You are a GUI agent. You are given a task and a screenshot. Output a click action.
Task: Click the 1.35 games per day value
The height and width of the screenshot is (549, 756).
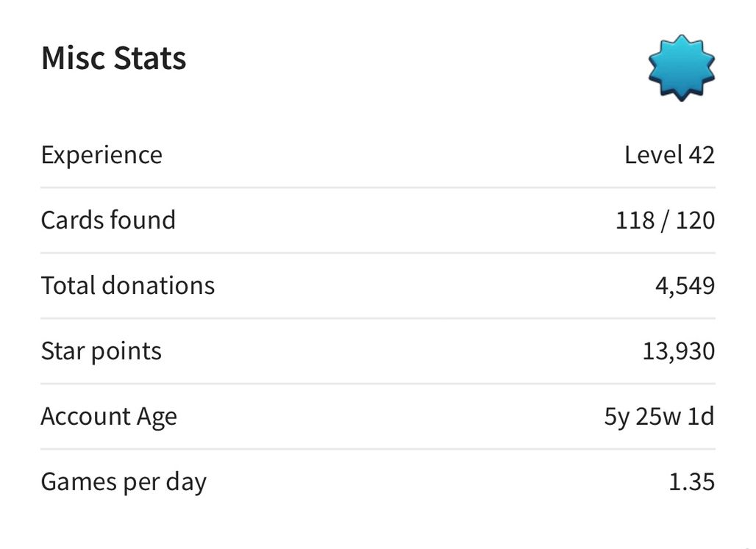691,482
